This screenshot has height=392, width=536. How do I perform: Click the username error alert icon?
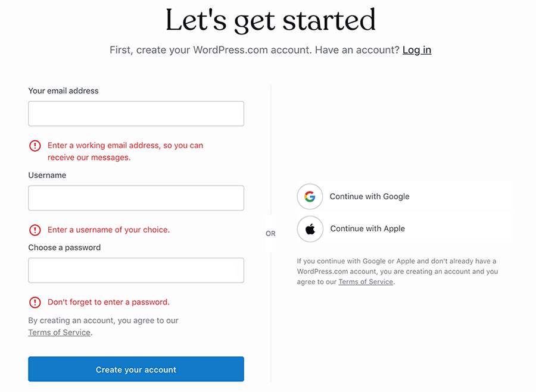click(35, 229)
